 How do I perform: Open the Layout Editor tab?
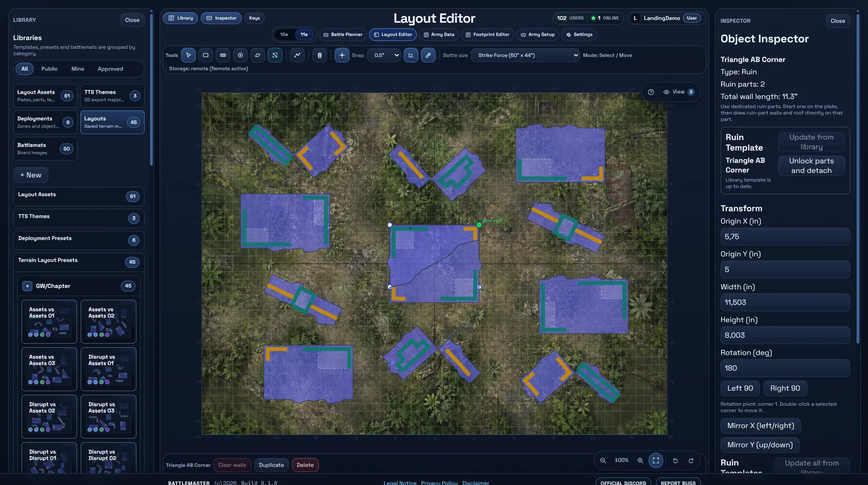393,34
